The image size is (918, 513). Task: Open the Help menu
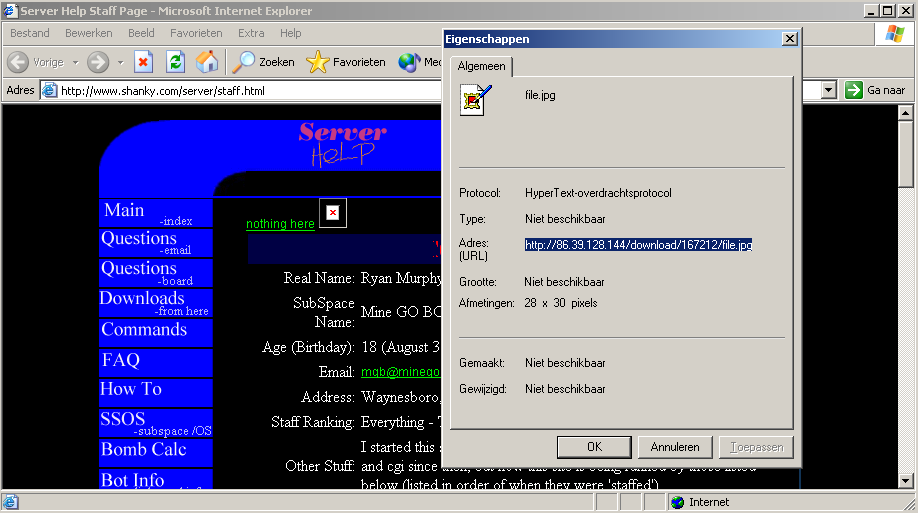(290, 33)
